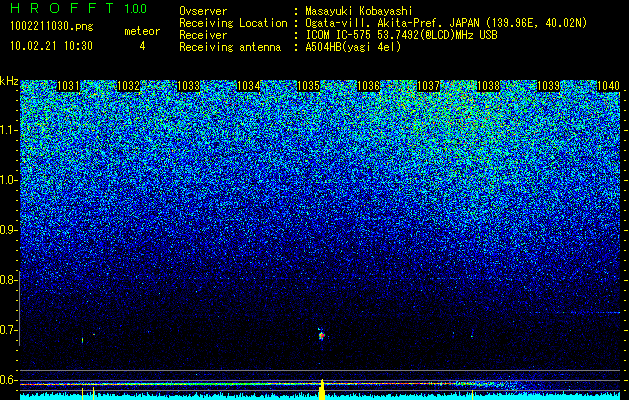This screenshot has height=400, width=629.
Task: Click the HROFFT 1.0.0 title text
Action: click(x=79, y=8)
